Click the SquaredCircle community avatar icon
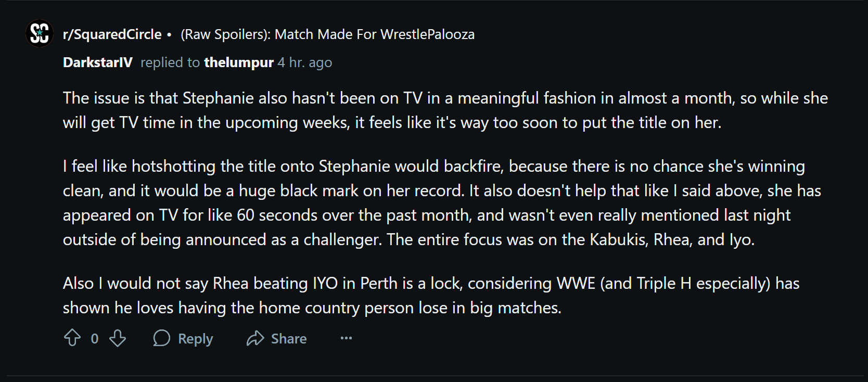This screenshot has width=868, height=382. pyautogui.click(x=40, y=34)
